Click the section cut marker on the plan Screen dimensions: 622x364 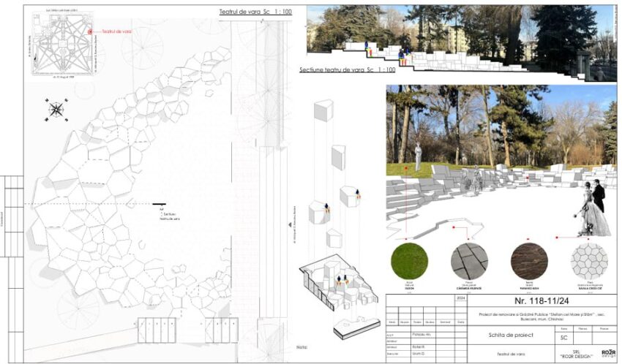click(x=159, y=204)
